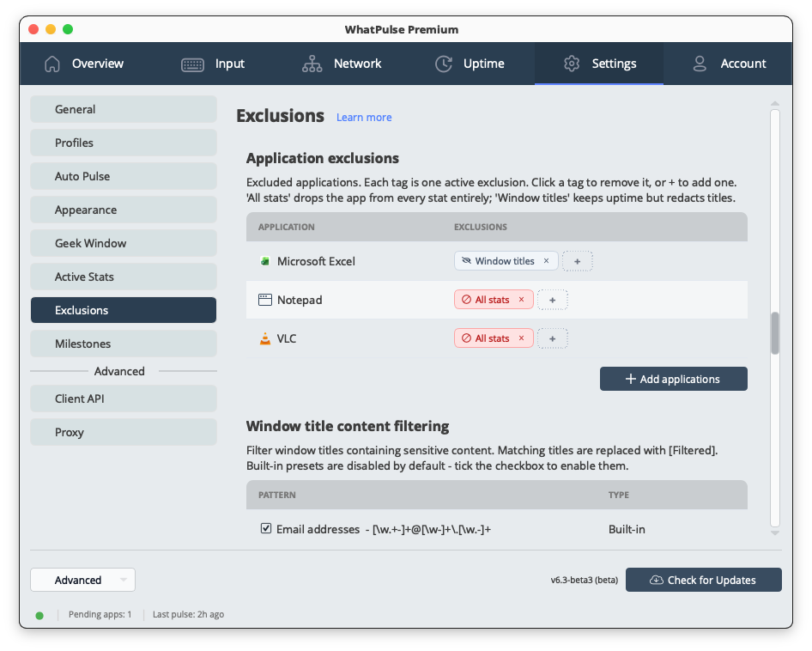Click the Input keyboard icon

coord(192,64)
